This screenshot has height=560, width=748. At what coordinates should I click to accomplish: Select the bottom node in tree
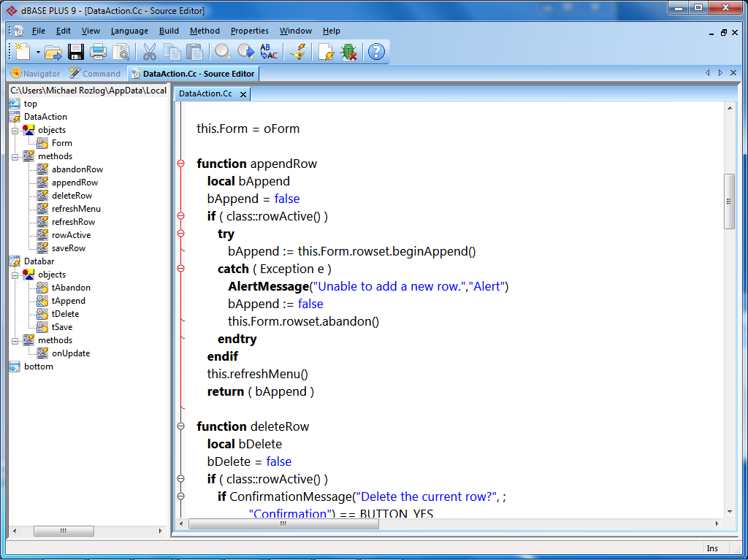[39, 367]
